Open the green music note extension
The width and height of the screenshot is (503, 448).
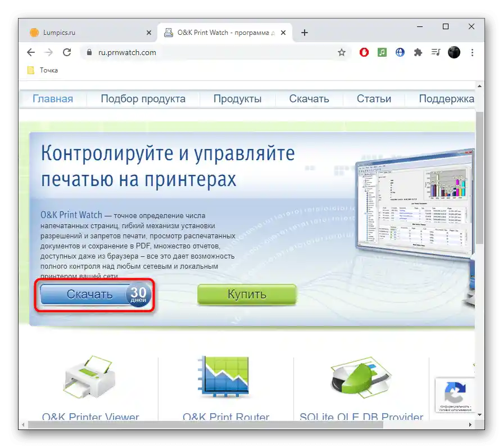[382, 52]
